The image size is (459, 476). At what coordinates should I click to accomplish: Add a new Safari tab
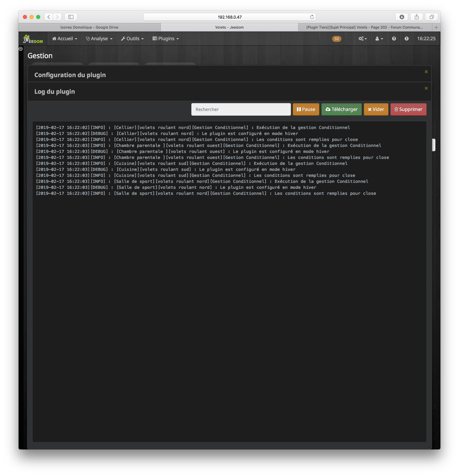tap(436, 27)
